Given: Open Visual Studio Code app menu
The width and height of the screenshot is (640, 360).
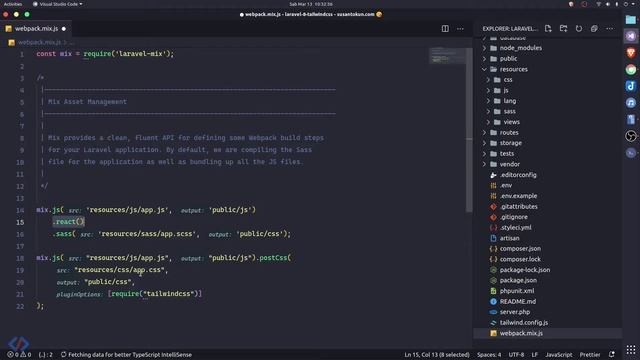Looking at the screenshot, I should [x=58, y=4].
